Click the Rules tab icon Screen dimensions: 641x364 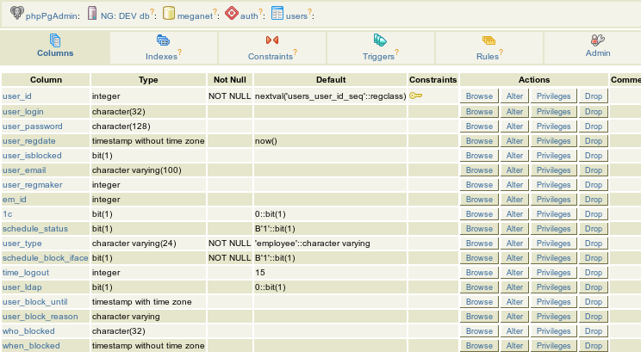(x=489, y=40)
